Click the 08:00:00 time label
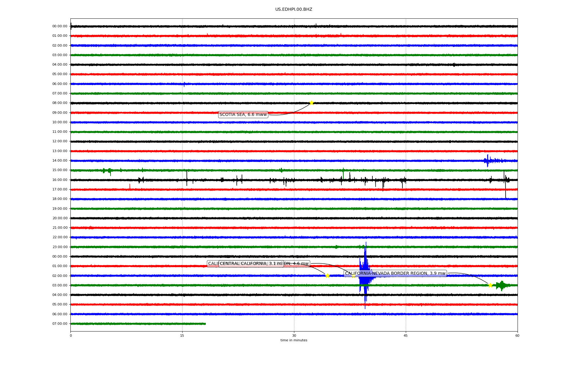Image resolution: width=588 pixels, height=368 pixels. click(x=60, y=103)
